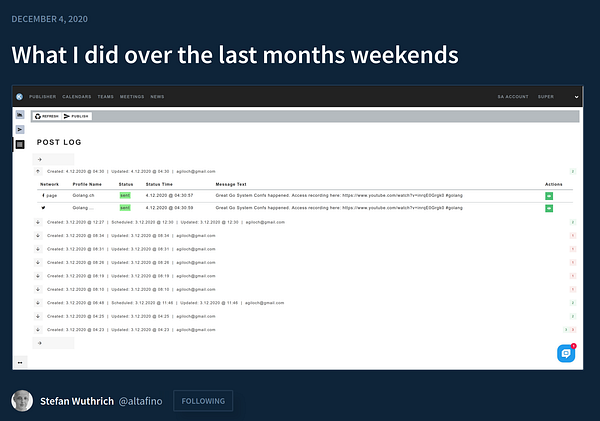Go to the Meetings menu

[x=132, y=97]
